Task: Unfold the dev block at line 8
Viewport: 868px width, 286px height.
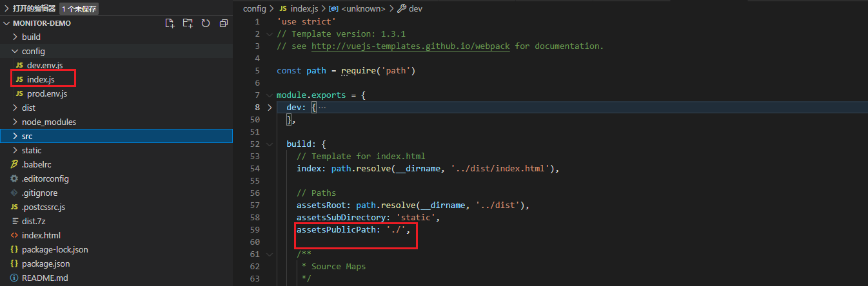Action: pos(270,108)
